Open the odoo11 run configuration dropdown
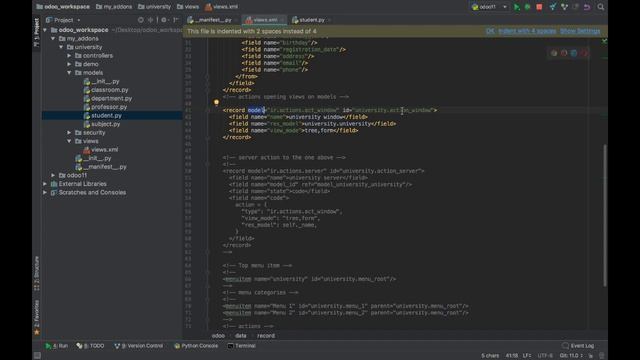The height and width of the screenshot is (360, 640). (489, 7)
